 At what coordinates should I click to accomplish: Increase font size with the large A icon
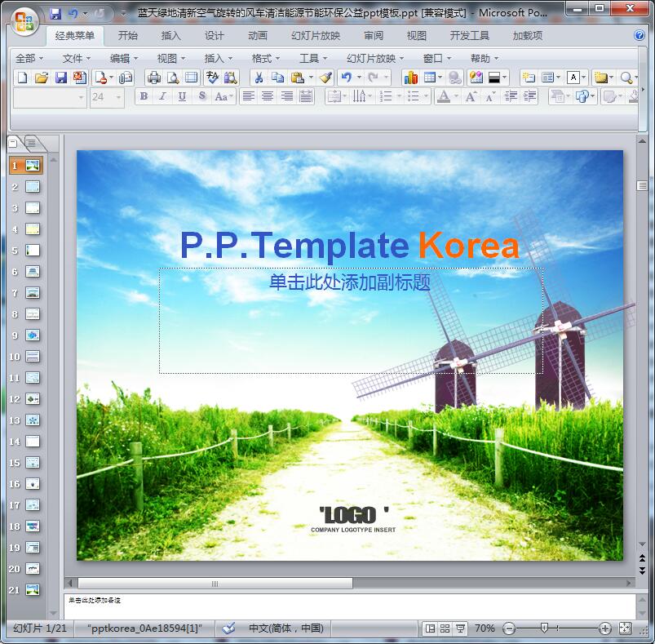(471, 97)
